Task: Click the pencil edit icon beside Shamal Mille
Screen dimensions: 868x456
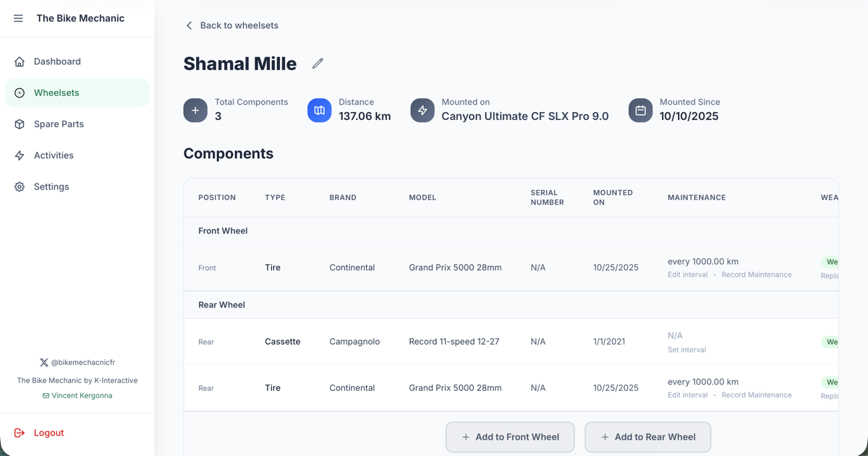Action: pos(318,64)
